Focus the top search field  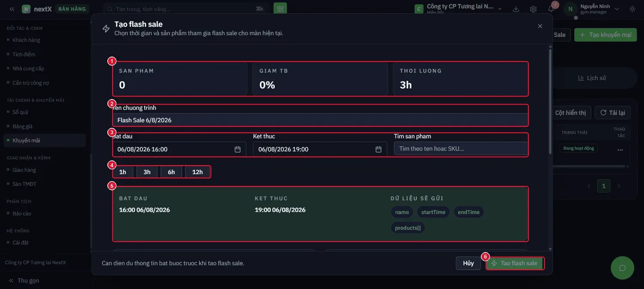coord(186,9)
